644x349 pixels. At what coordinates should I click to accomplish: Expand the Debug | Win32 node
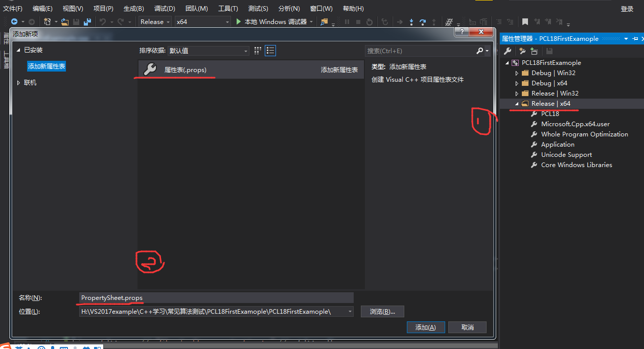(x=517, y=73)
